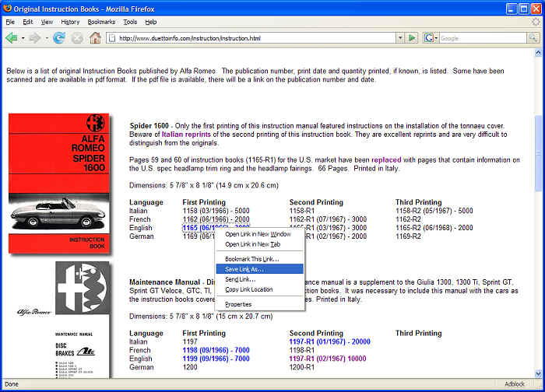Open the File menu
Image resolution: width=545 pixels, height=392 pixels.
click(10, 22)
